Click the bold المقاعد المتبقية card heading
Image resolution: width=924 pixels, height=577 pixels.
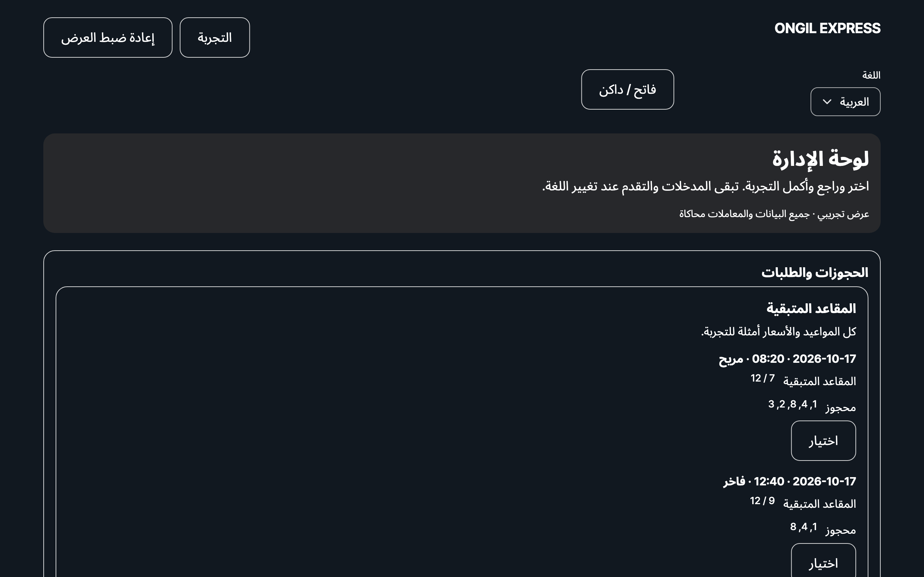811,308
